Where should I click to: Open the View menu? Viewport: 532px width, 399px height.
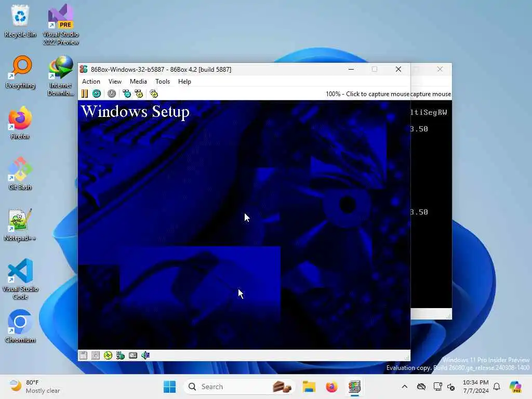click(x=115, y=82)
